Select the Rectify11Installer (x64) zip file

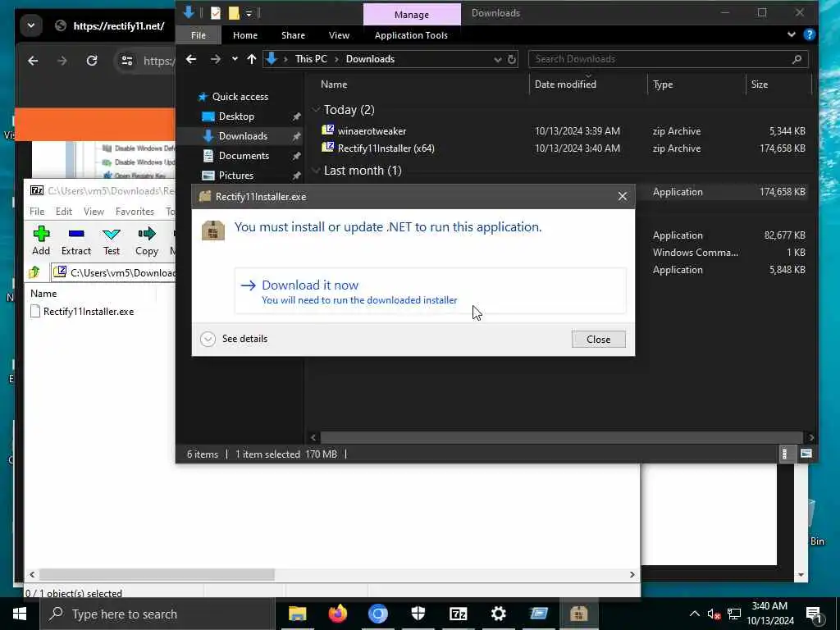point(386,148)
